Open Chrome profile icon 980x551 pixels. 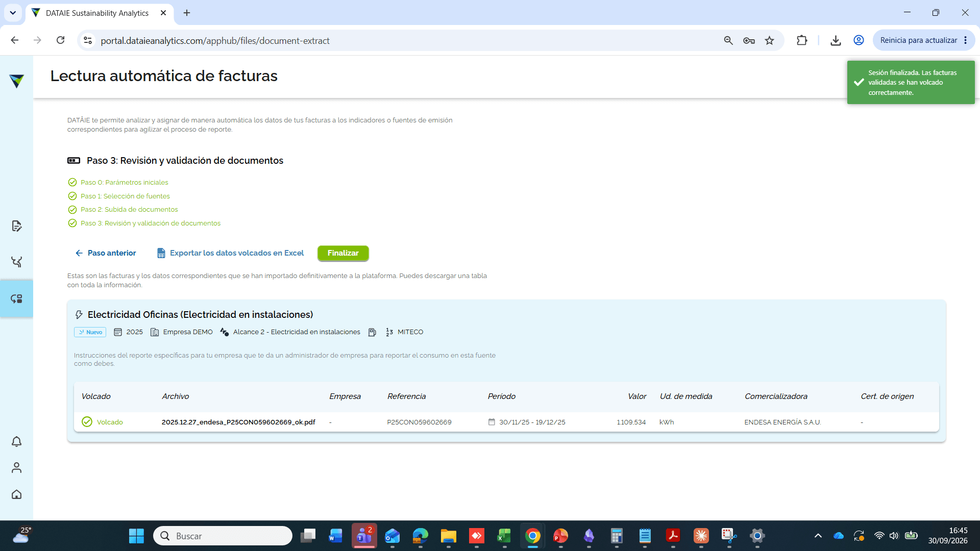pyautogui.click(x=859, y=40)
